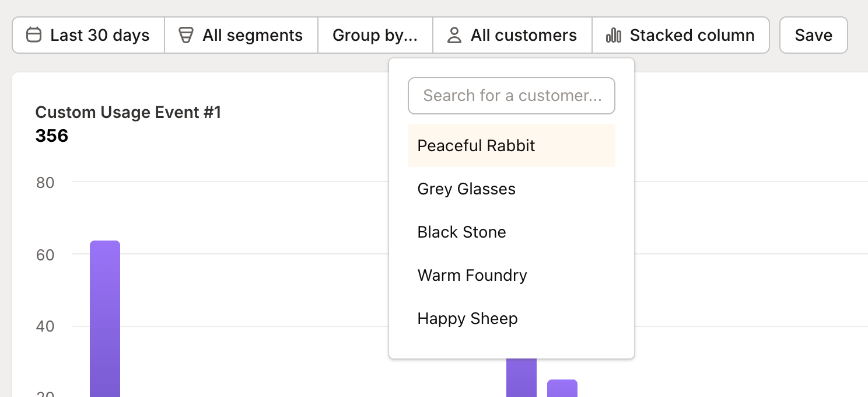The height and width of the screenshot is (397, 868).
Task: Click the stacked column chart icon
Action: [613, 35]
